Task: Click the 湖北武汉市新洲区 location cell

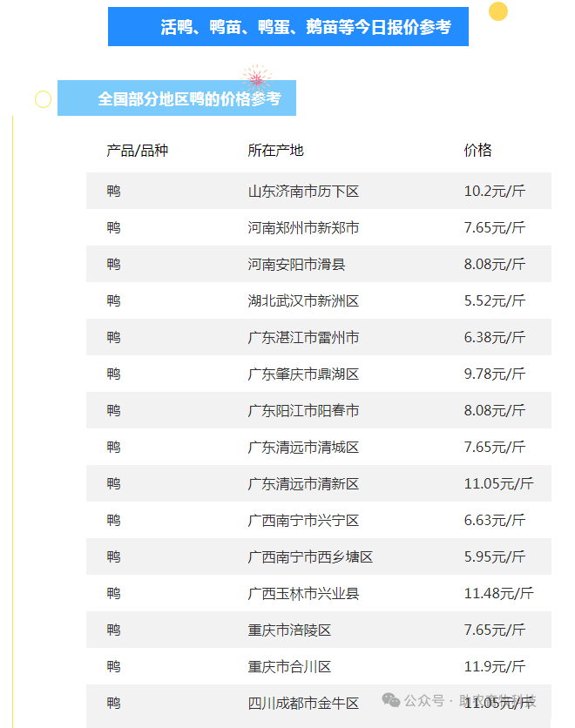Action: click(x=303, y=300)
